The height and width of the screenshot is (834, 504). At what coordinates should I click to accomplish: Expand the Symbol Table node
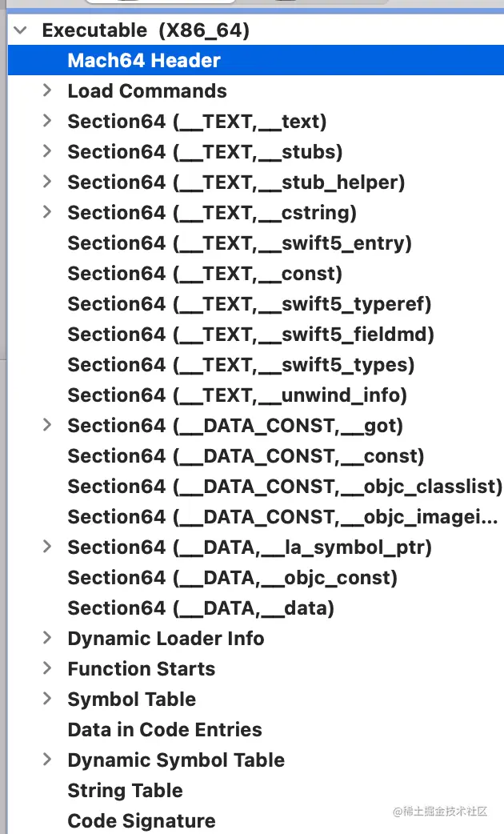pos(47,699)
